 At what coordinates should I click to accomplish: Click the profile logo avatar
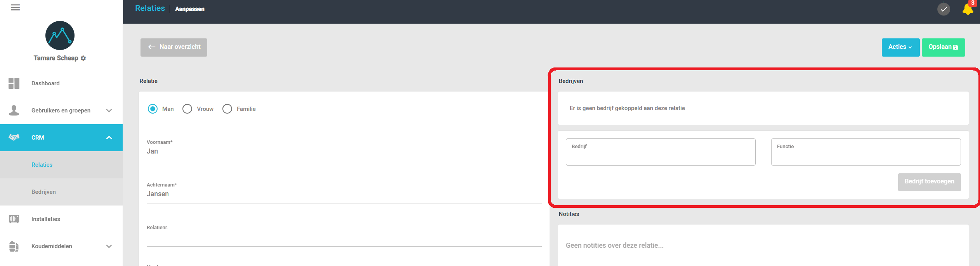[x=60, y=35]
